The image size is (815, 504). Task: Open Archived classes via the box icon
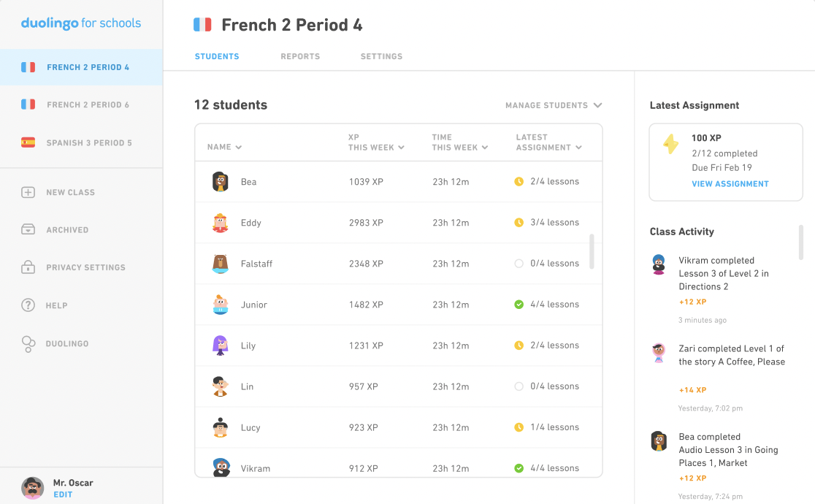[x=28, y=229]
